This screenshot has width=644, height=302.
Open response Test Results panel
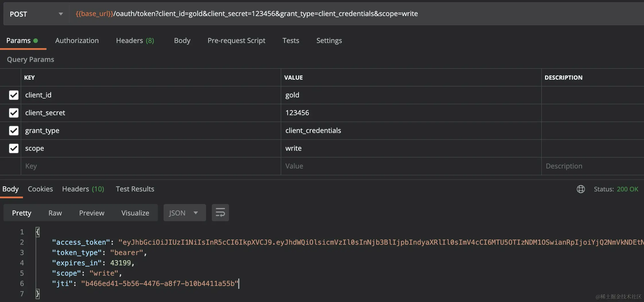(x=135, y=189)
